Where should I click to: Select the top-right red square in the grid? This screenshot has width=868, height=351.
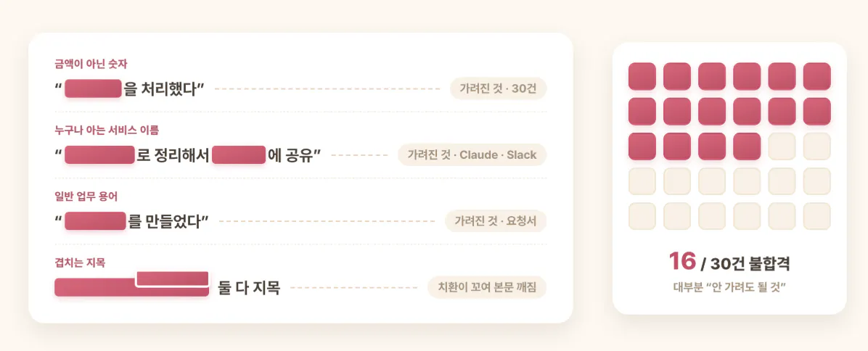[817, 76]
